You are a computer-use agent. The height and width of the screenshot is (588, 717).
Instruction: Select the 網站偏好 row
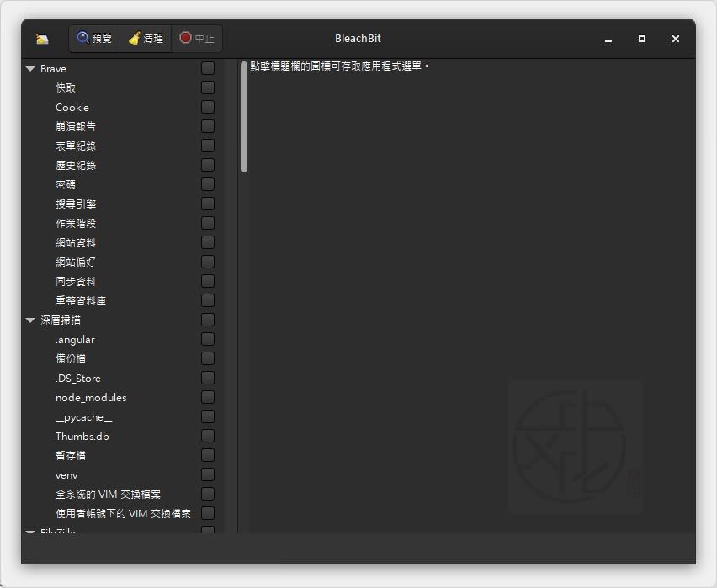[x=76, y=262]
